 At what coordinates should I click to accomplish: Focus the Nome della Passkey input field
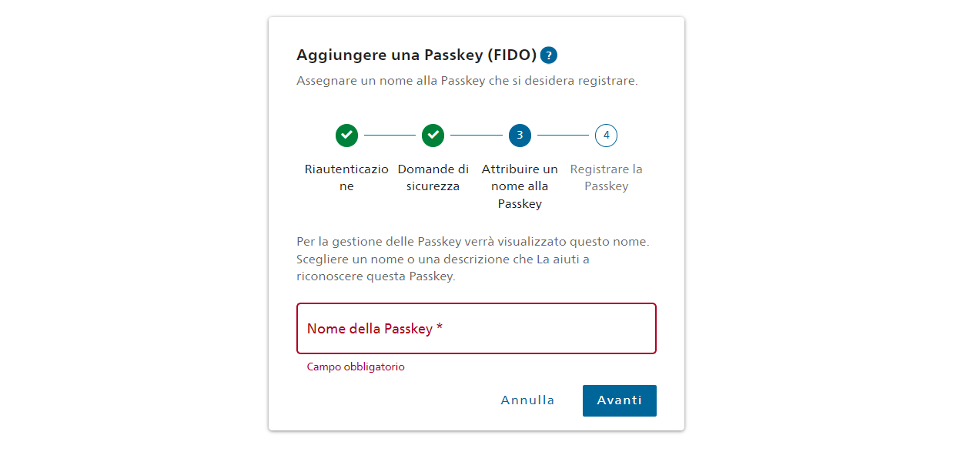(x=477, y=329)
